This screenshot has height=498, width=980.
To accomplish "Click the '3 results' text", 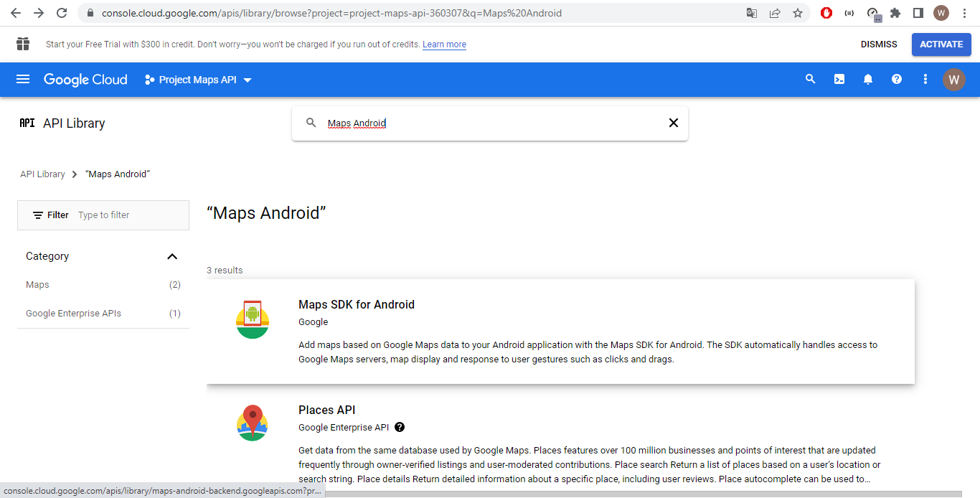I will point(225,271).
